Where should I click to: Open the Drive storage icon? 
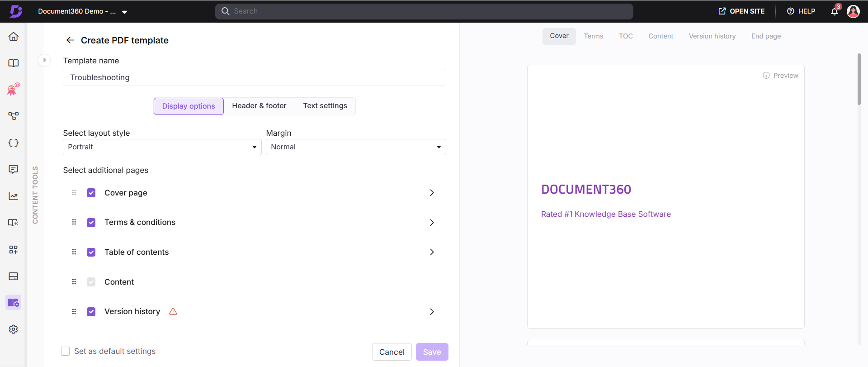coord(14,276)
